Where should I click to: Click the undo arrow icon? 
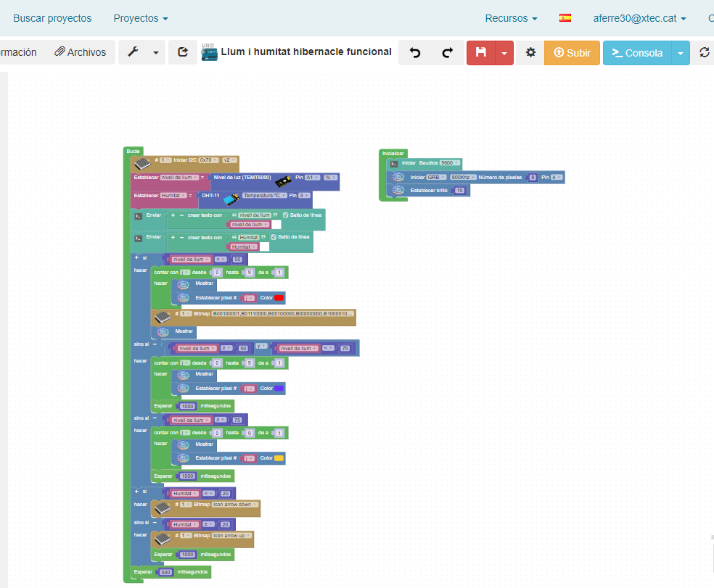(415, 53)
